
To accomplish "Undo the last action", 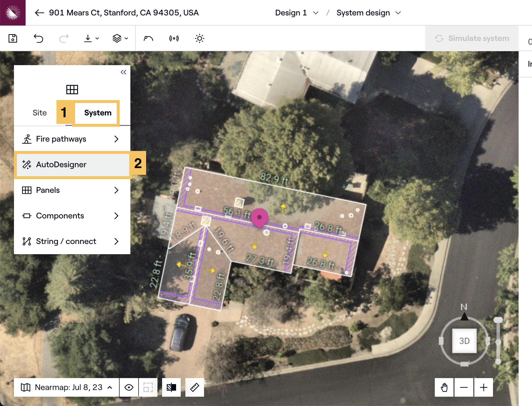I will [x=38, y=38].
